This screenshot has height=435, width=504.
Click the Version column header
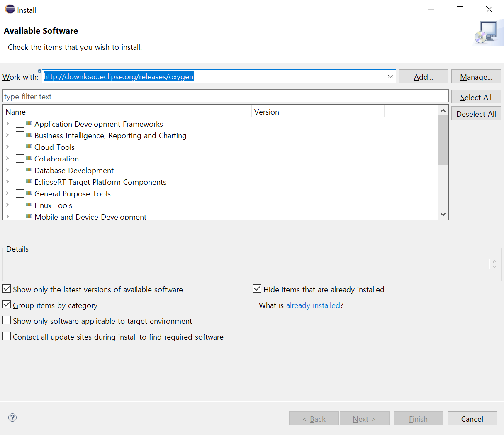[318, 112]
